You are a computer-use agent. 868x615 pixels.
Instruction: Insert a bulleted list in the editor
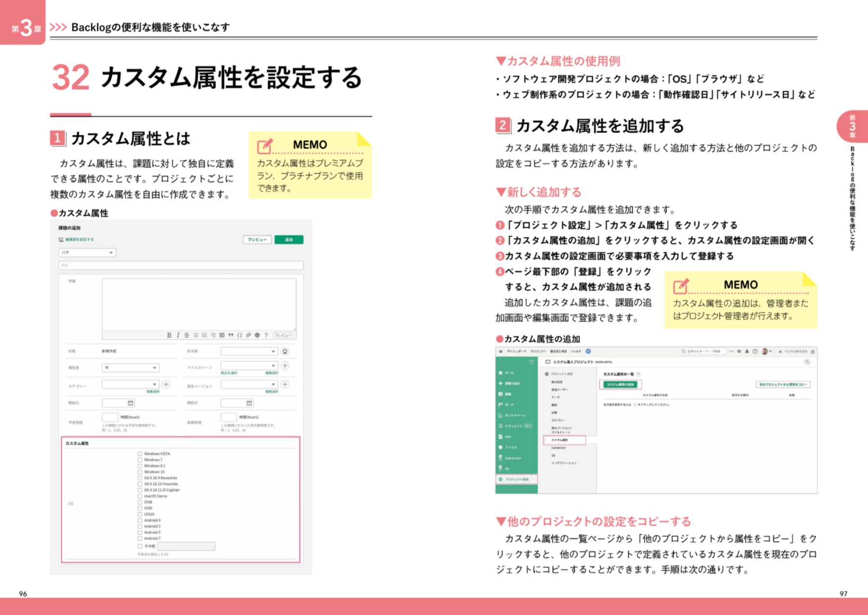pos(195,335)
